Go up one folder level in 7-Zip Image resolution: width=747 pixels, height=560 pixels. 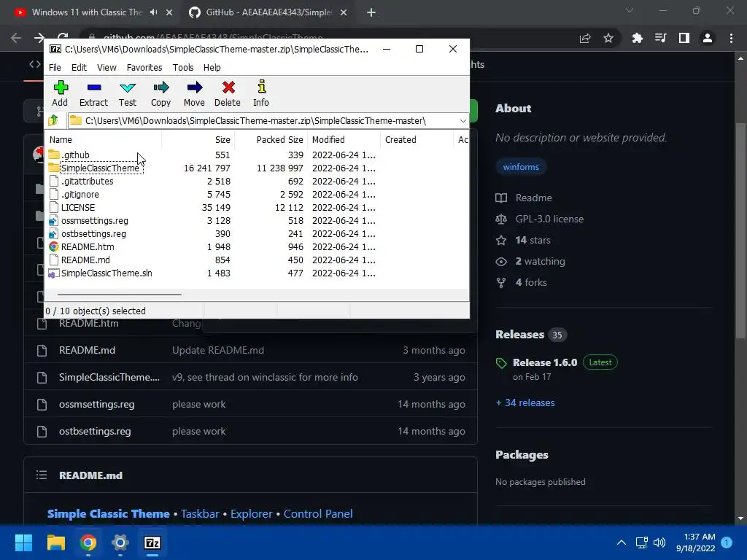pos(53,120)
